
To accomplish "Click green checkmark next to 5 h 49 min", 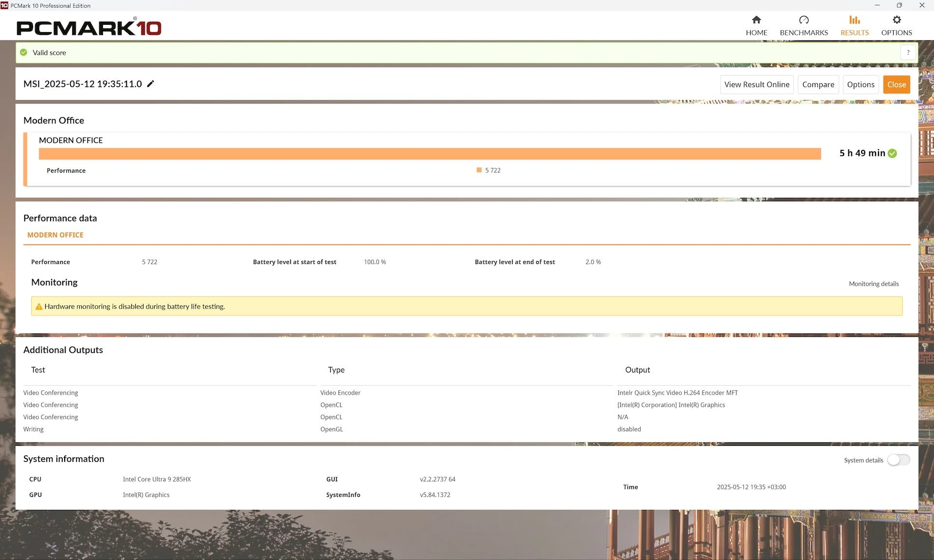I will (892, 153).
